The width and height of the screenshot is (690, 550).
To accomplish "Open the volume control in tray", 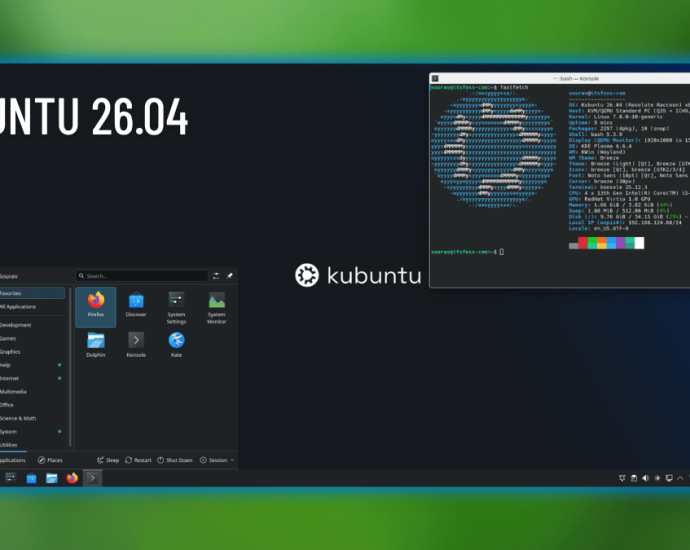I will pos(646,478).
